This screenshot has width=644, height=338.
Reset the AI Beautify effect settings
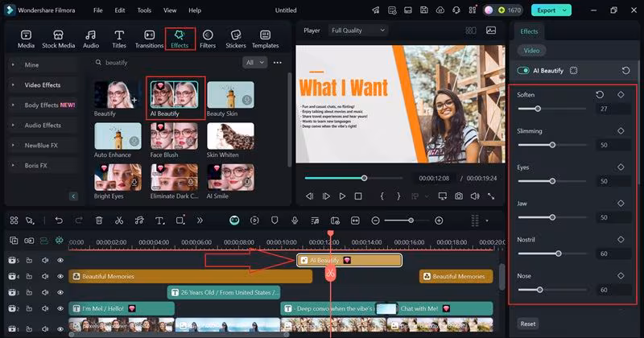[x=625, y=71]
